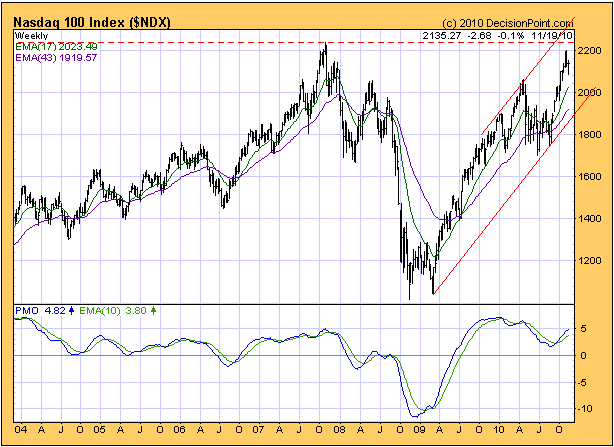614x447 pixels.
Task: Click the green EMA(17) 2023.49 legend label
Action: [x=56, y=46]
